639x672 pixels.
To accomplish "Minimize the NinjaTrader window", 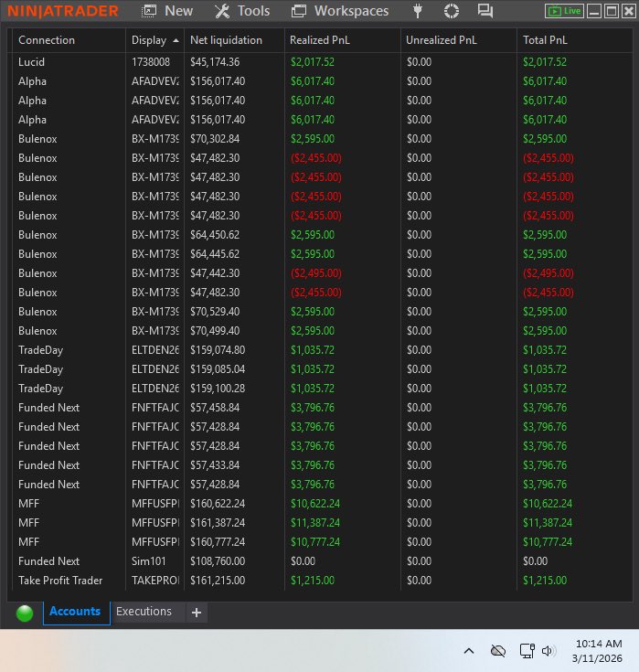I will [594, 11].
